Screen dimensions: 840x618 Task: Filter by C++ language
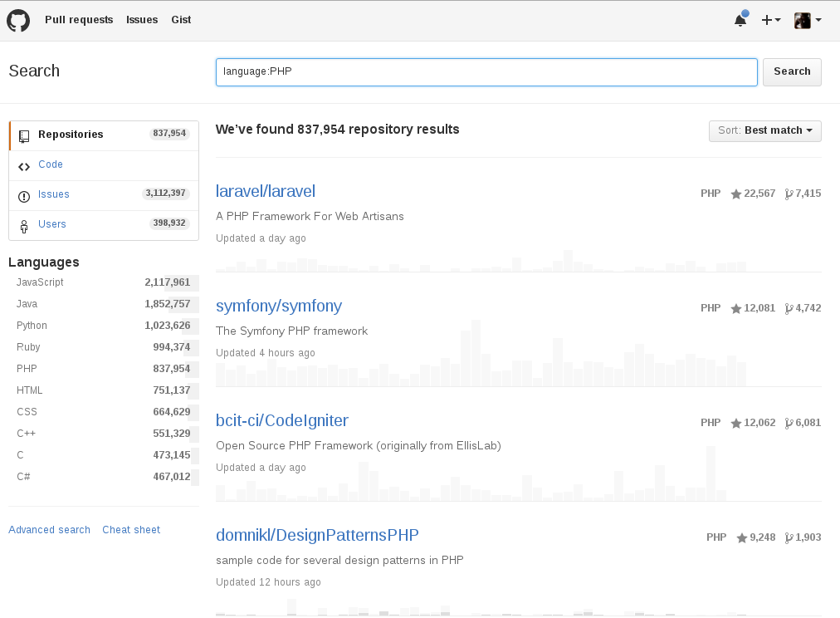click(x=104, y=433)
